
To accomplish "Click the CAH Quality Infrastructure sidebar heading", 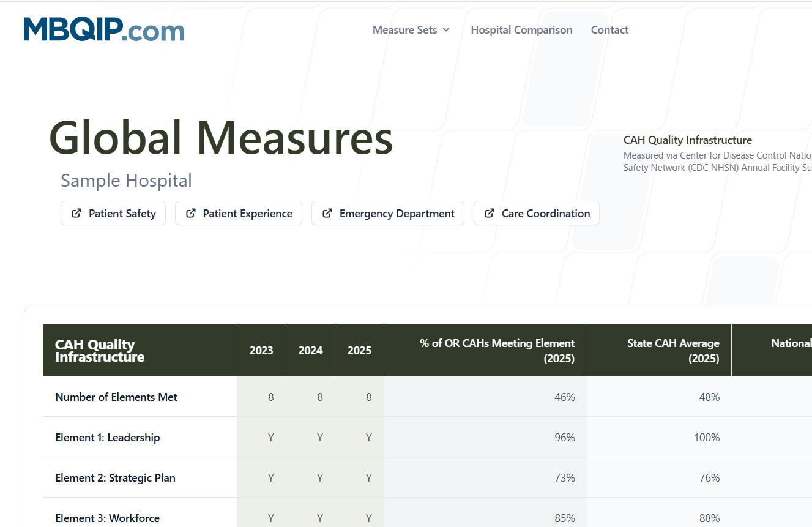I will click(x=688, y=140).
